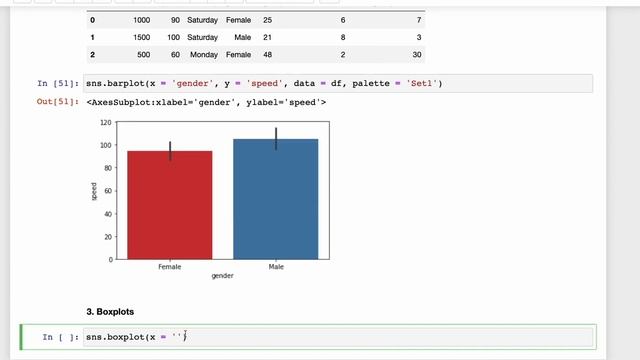Click the '60' y-axis tick label
Image resolution: width=640 pixels, height=360 pixels.
[x=108, y=191]
